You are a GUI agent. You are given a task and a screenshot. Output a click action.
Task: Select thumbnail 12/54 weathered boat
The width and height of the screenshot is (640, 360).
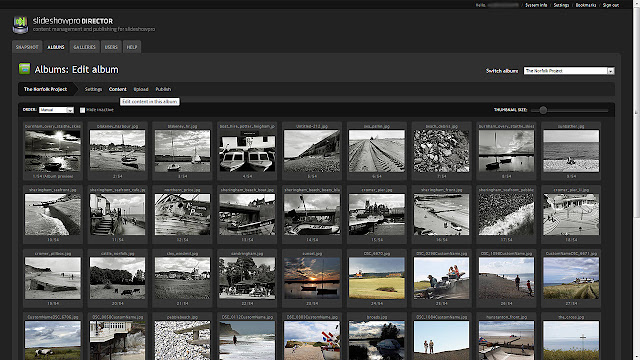click(182, 214)
